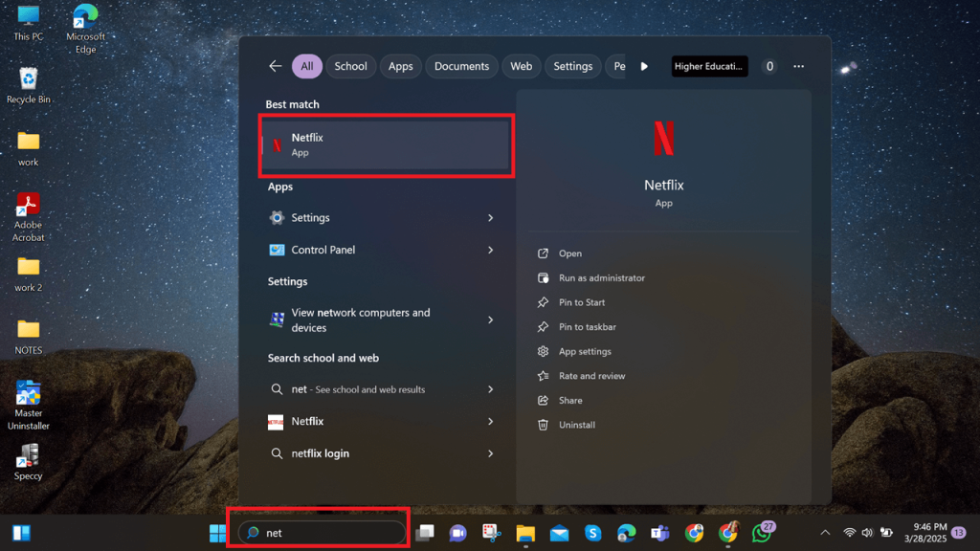
Task: Expand the netflix login suggestion arrow
Action: pyautogui.click(x=490, y=453)
